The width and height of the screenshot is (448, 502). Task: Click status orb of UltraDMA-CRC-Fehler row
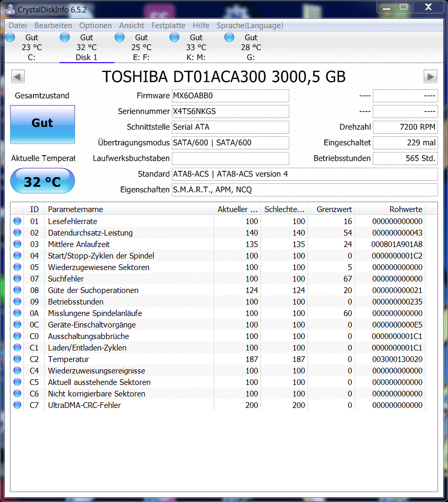(x=17, y=405)
